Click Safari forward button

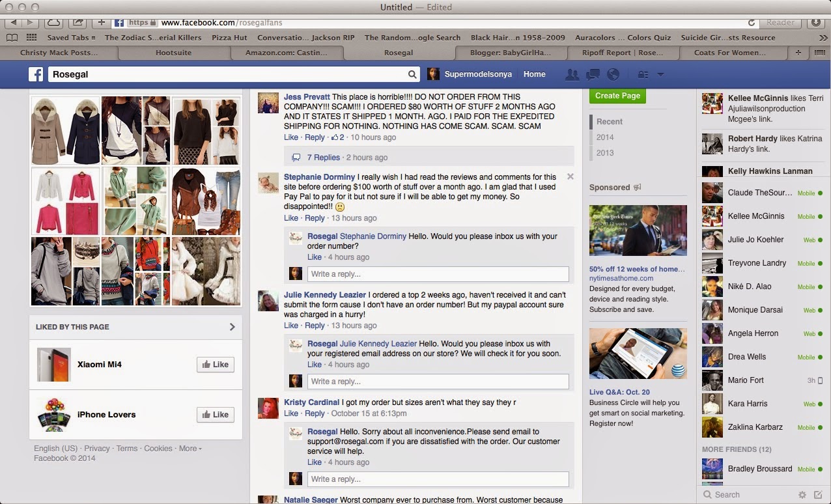tap(31, 22)
